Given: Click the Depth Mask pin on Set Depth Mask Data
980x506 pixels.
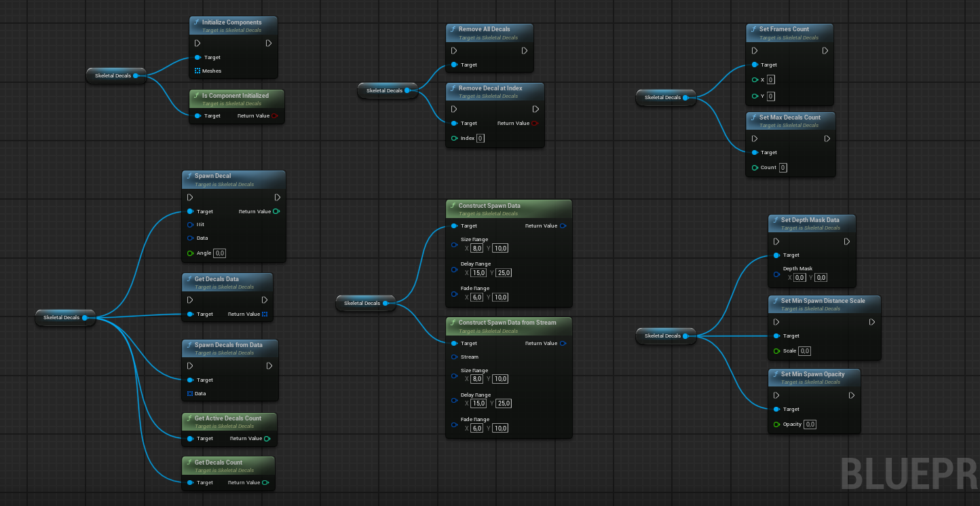Looking at the screenshot, I should (776, 274).
